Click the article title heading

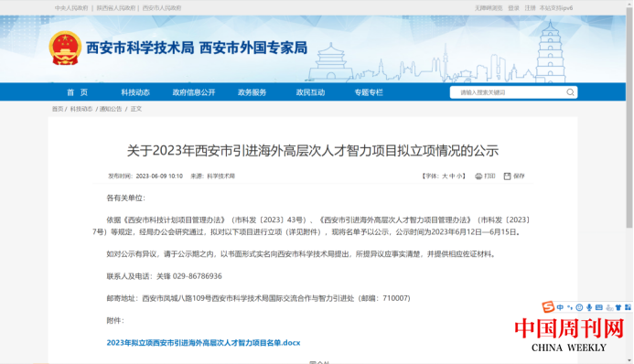coord(313,151)
